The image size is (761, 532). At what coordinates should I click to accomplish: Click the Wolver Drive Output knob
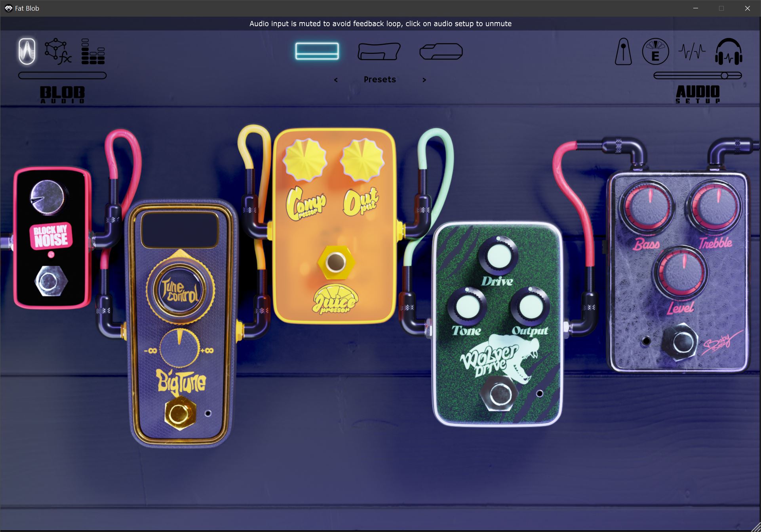[x=530, y=307]
